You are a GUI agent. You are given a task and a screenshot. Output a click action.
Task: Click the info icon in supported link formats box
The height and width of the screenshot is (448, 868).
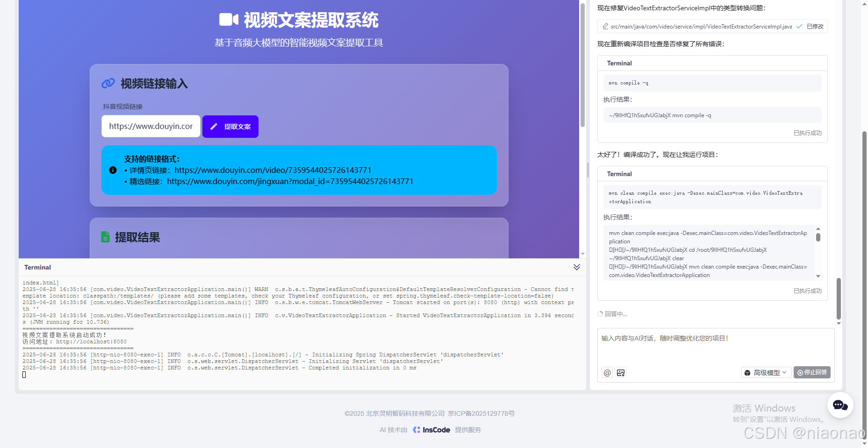tap(113, 170)
